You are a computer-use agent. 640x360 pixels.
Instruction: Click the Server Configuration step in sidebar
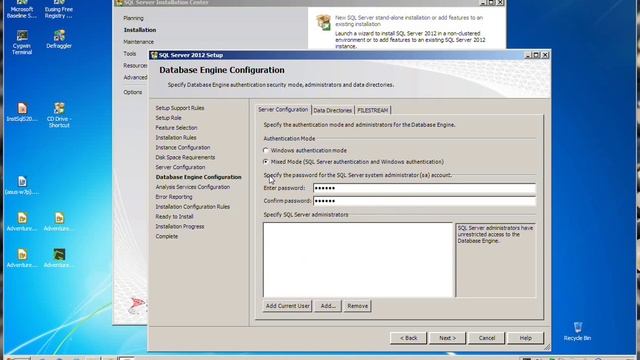(x=180, y=167)
